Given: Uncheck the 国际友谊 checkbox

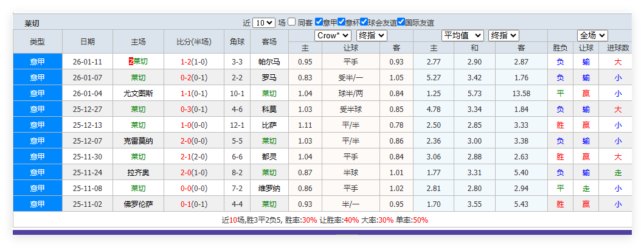Looking at the screenshot, I should (401, 22).
